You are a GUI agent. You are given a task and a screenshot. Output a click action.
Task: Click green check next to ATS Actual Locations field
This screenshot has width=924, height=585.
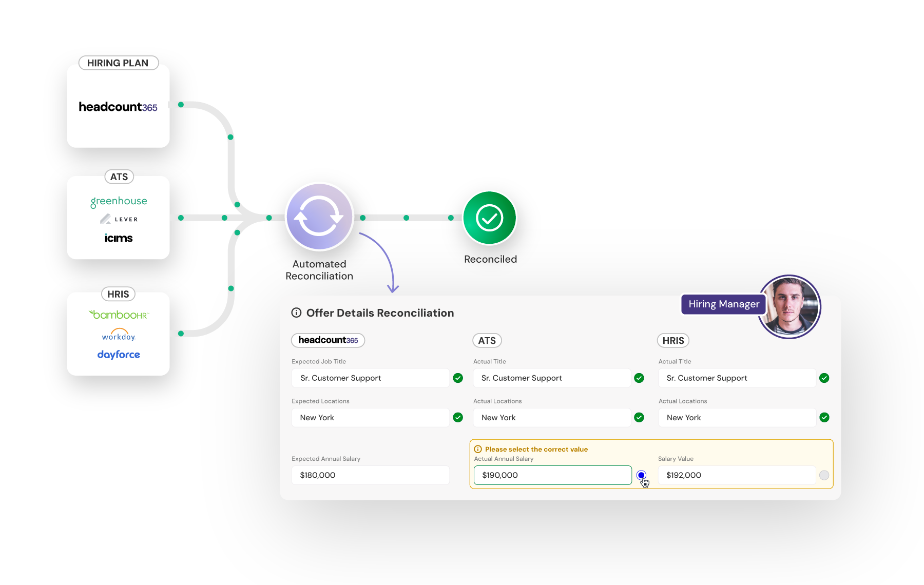click(639, 418)
